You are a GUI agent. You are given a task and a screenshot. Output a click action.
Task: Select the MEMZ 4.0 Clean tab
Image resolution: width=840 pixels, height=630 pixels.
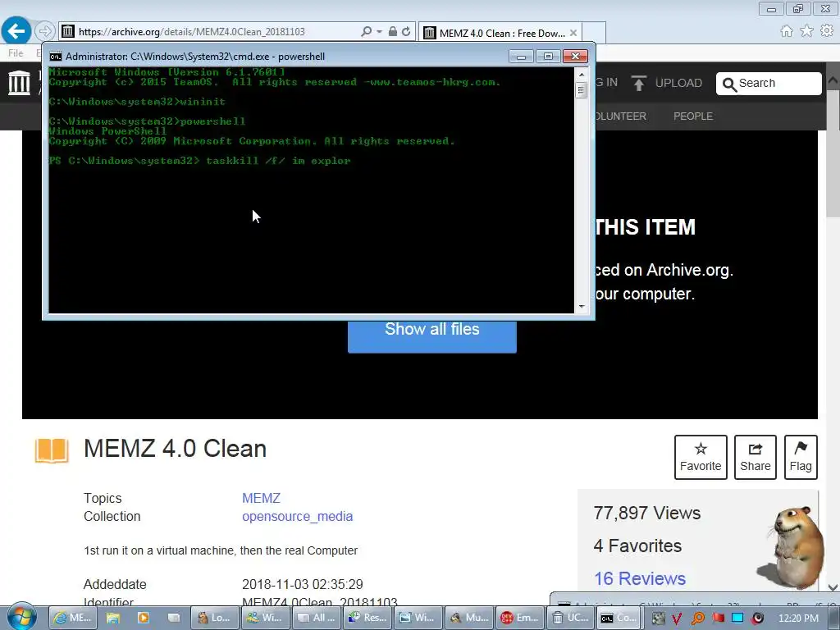[x=500, y=33]
